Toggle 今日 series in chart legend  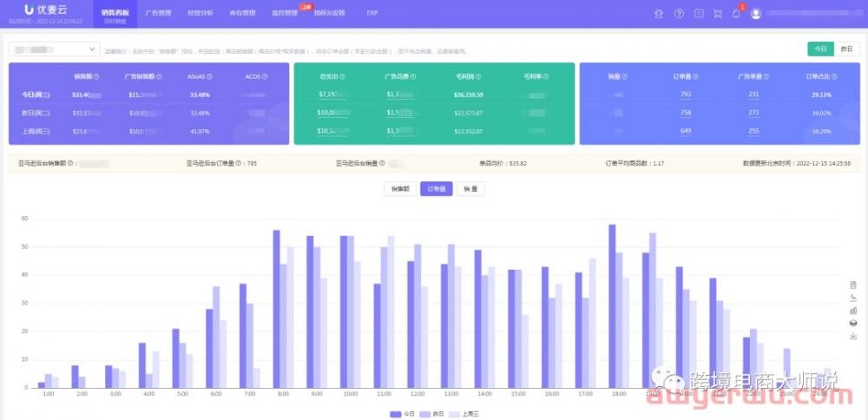[x=402, y=414]
